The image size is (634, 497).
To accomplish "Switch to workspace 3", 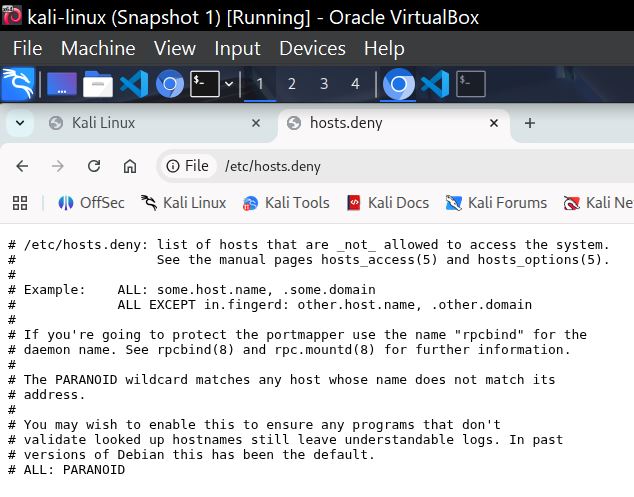I will coord(324,84).
